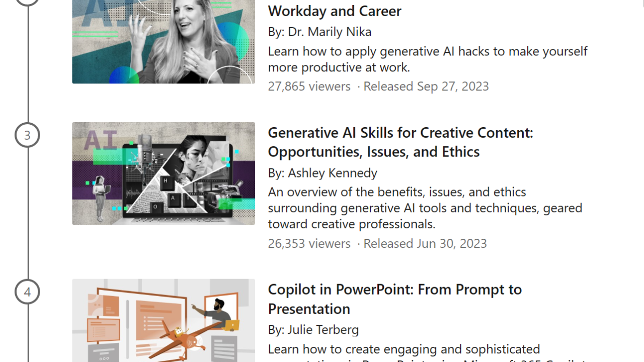
Task: Click the "Released Sep 27, 2023" date
Action: 426,86
